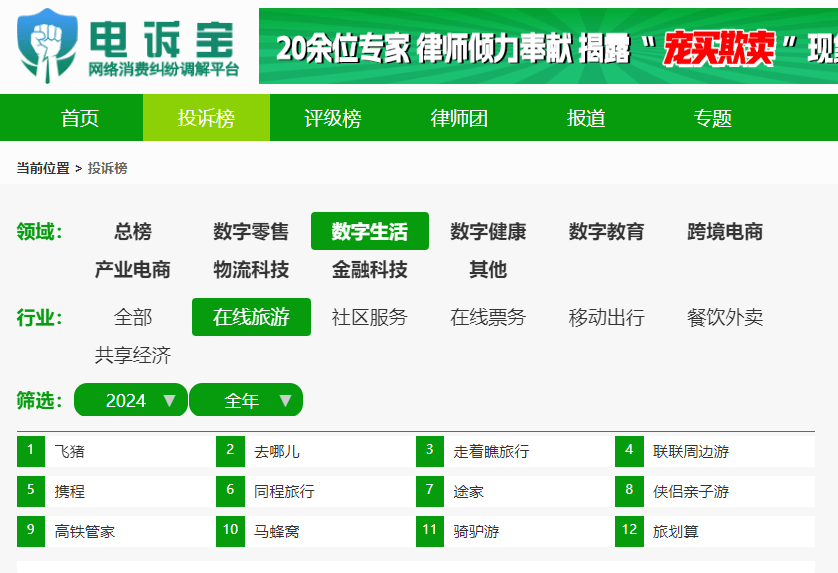Select the 数字零售 domain filter
The width and height of the screenshot is (838, 573).
click(x=251, y=231)
